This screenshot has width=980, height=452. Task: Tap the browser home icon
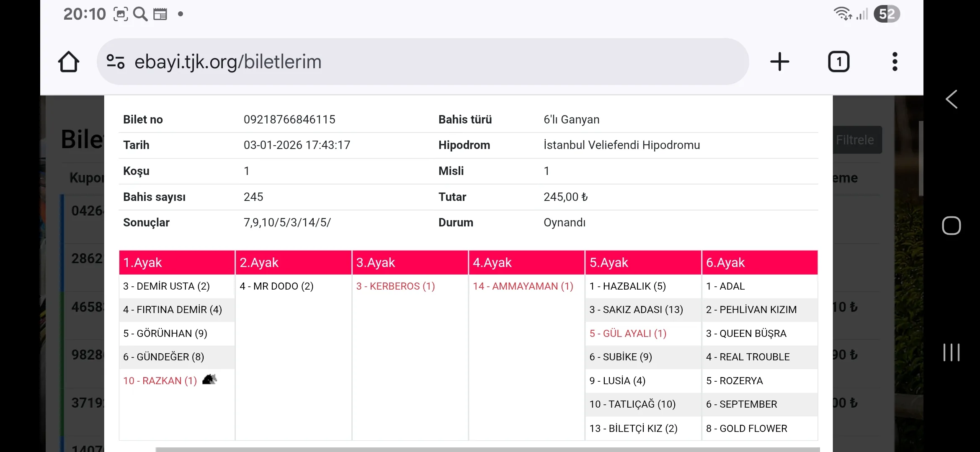(68, 62)
